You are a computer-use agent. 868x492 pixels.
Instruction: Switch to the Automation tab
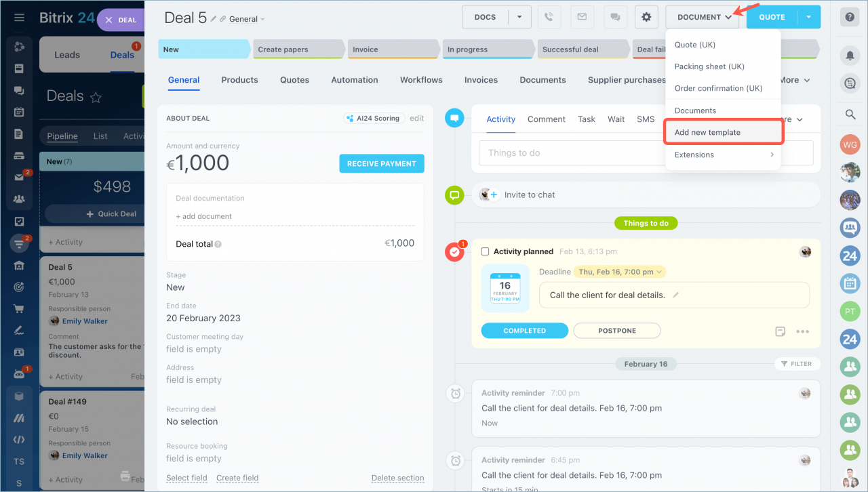(355, 80)
